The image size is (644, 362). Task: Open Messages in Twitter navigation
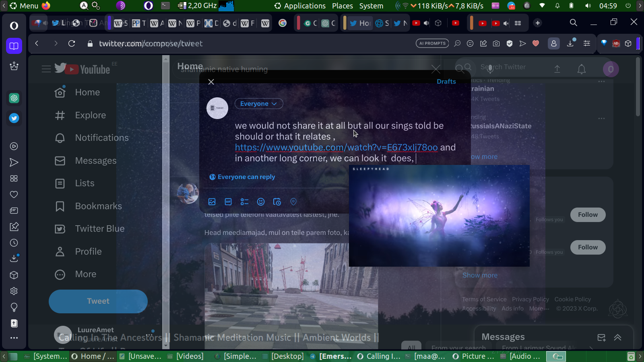pyautogui.click(x=86, y=161)
